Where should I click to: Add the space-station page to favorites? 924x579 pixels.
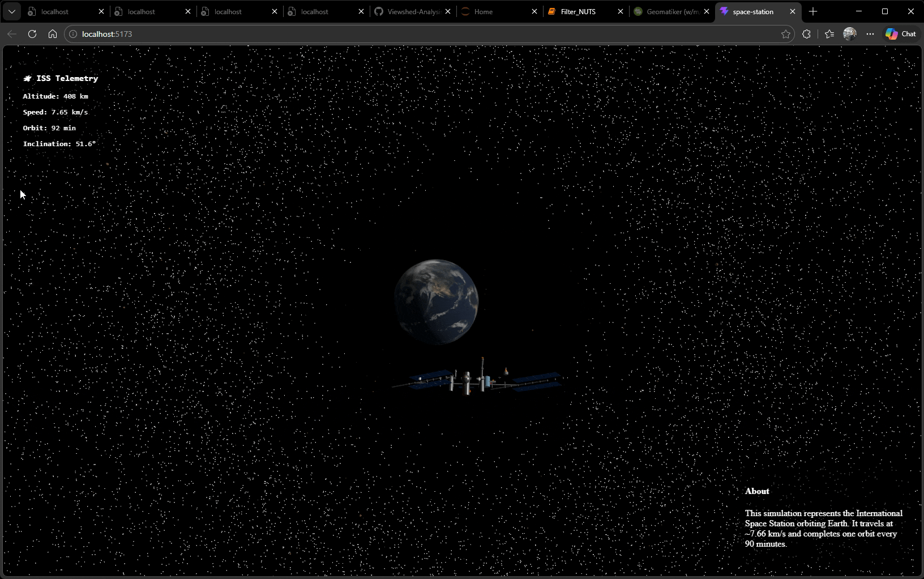pyautogui.click(x=786, y=34)
